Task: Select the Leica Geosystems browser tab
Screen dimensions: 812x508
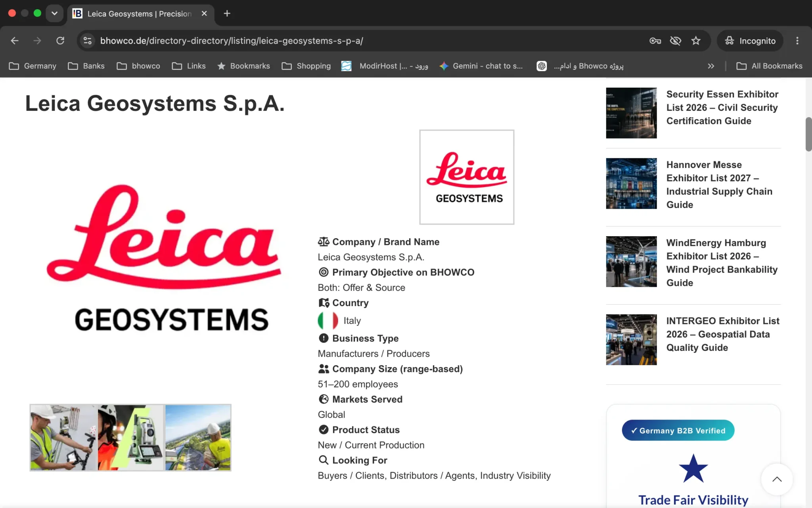Action: [x=141, y=14]
